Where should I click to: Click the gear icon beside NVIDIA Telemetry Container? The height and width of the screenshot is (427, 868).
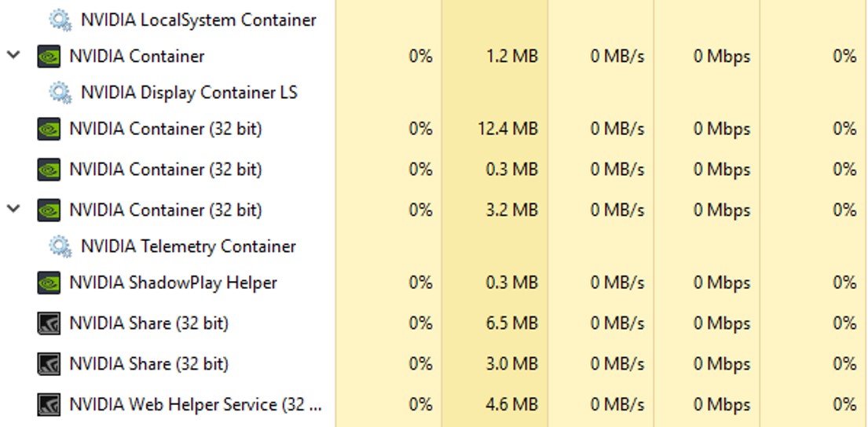(60, 246)
